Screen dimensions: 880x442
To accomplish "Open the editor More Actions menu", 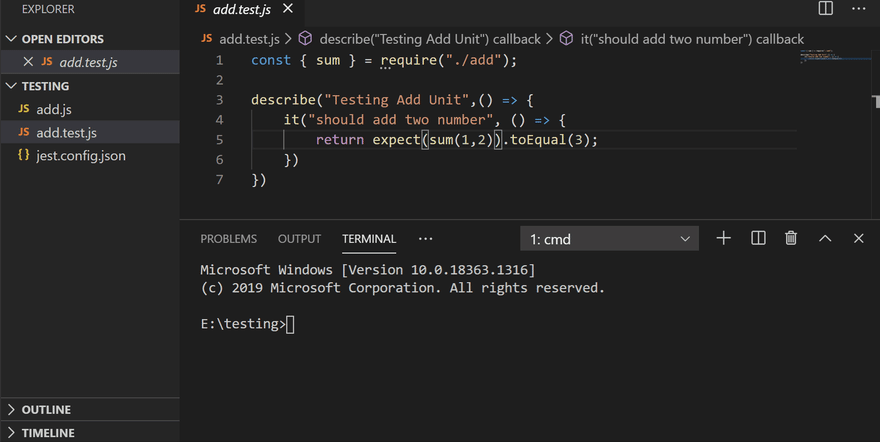I will [859, 8].
